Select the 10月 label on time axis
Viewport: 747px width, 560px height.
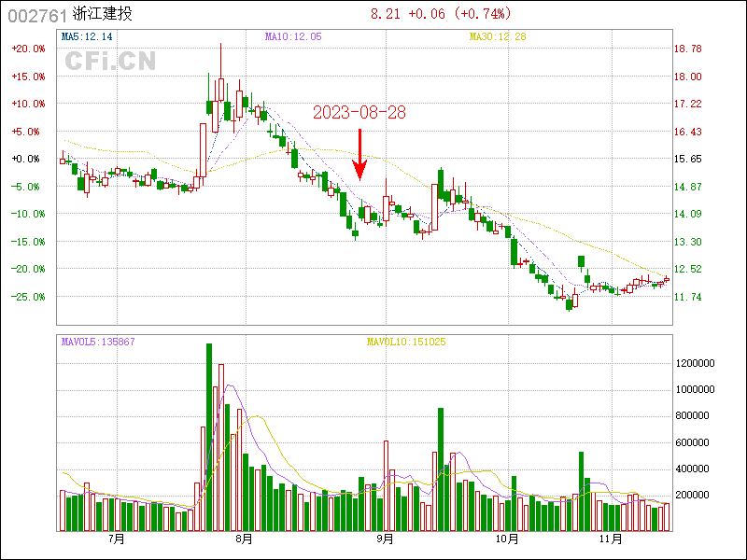[506, 539]
